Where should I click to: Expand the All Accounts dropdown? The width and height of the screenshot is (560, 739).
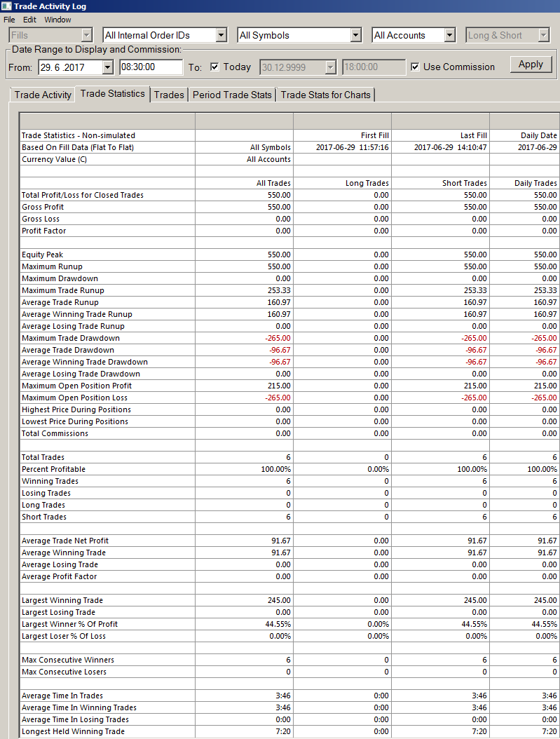pos(450,35)
